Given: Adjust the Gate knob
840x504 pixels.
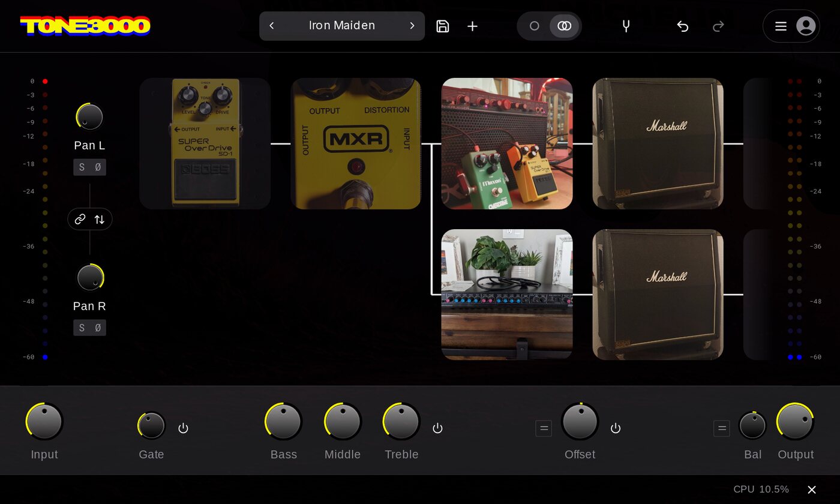Looking at the screenshot, I should (151, 425).
